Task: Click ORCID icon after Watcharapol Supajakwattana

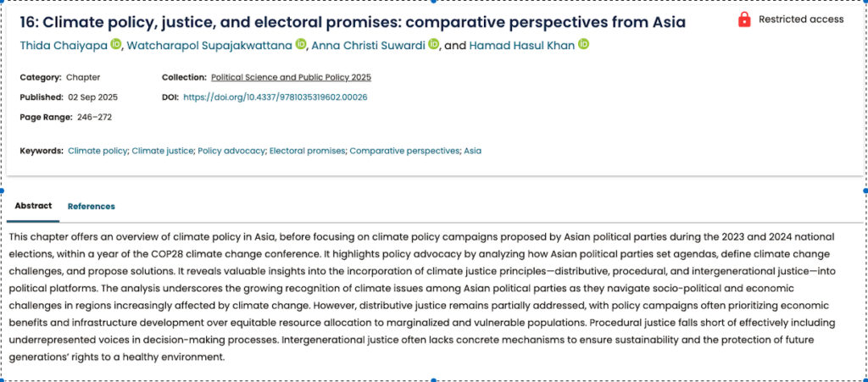Action: (300, 44)
